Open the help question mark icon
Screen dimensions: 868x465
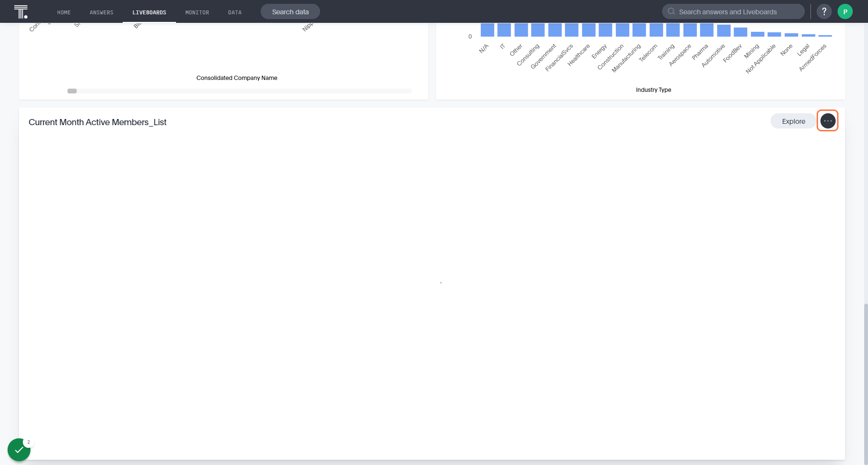(824, 11)
